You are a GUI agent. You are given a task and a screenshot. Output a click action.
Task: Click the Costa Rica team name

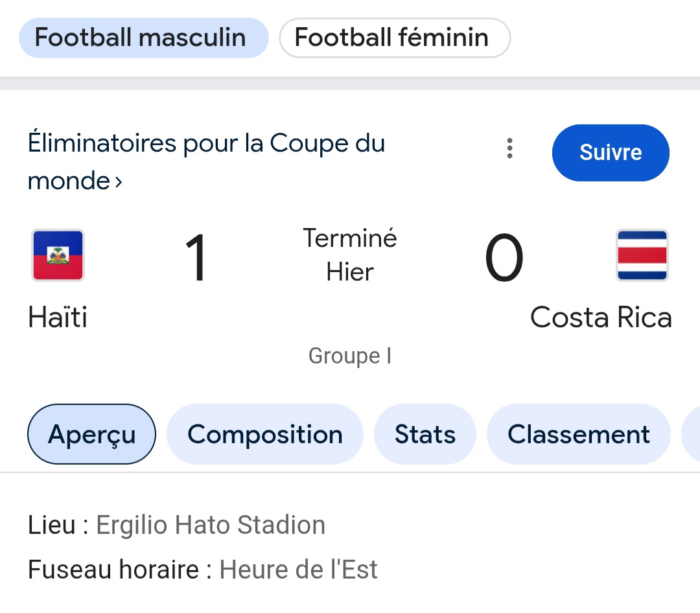pos(601,318)
